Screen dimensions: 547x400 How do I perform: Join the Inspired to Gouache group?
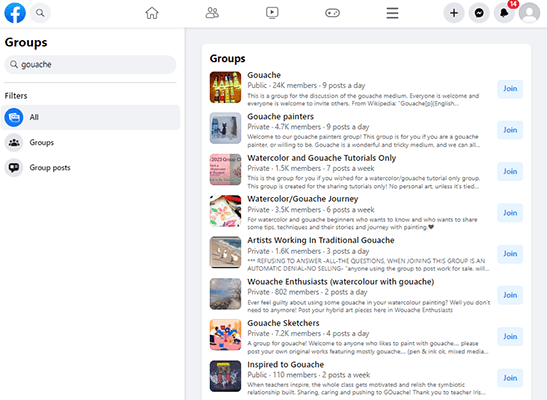[510, 378]
